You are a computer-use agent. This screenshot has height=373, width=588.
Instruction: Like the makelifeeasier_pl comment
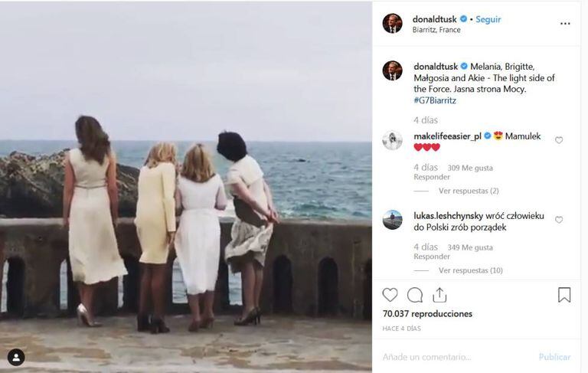559,140
